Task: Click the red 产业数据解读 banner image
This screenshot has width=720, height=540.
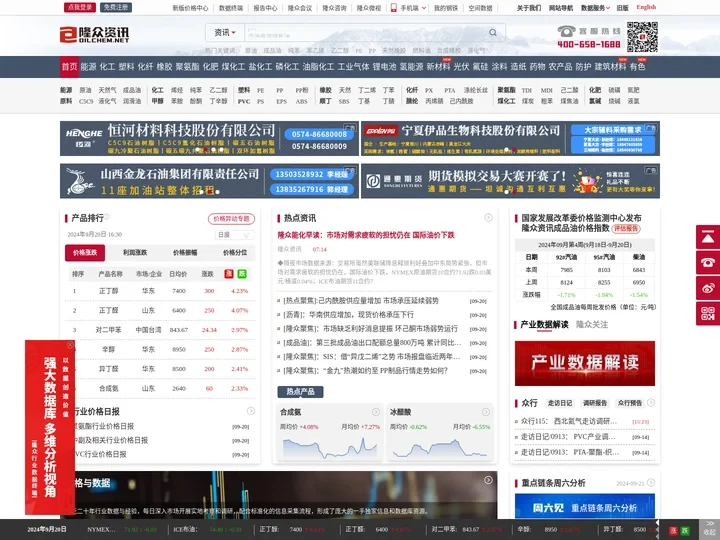Action: (x=585, y=363)
